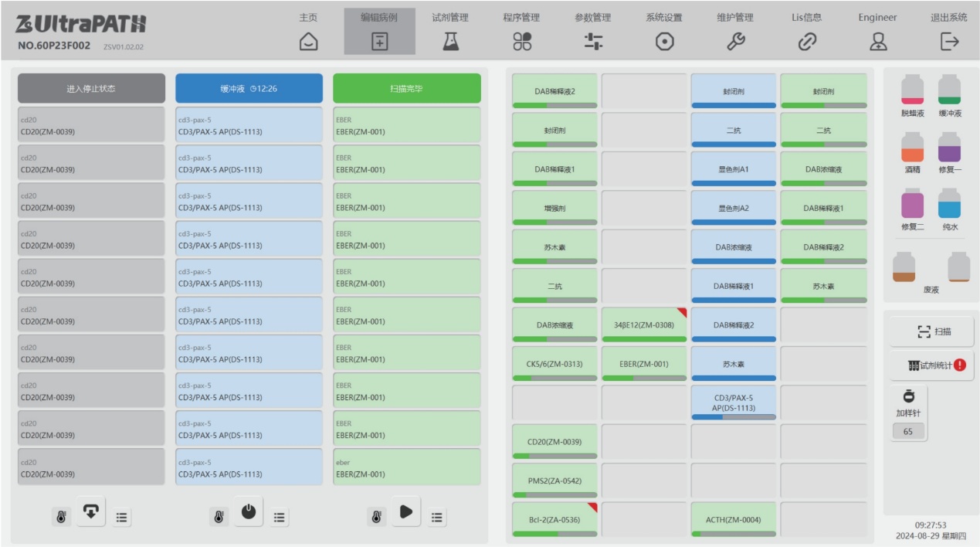
Task: Click the 加样针 probe icon
Action: [908, 396]
